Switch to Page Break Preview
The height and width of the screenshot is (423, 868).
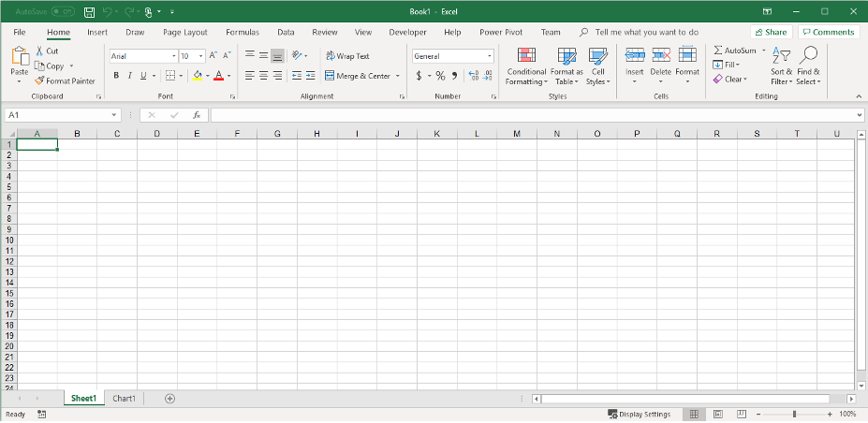coord(742,415)
